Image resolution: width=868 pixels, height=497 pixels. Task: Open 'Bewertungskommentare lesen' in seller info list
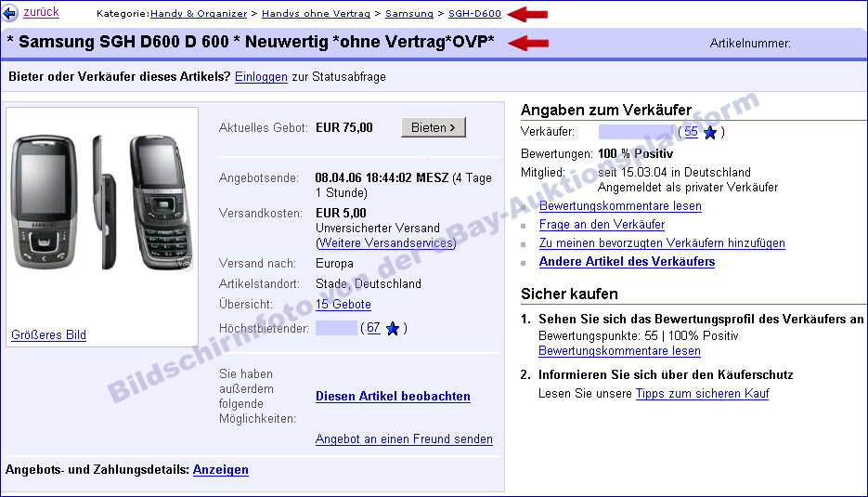pos(620,206)
